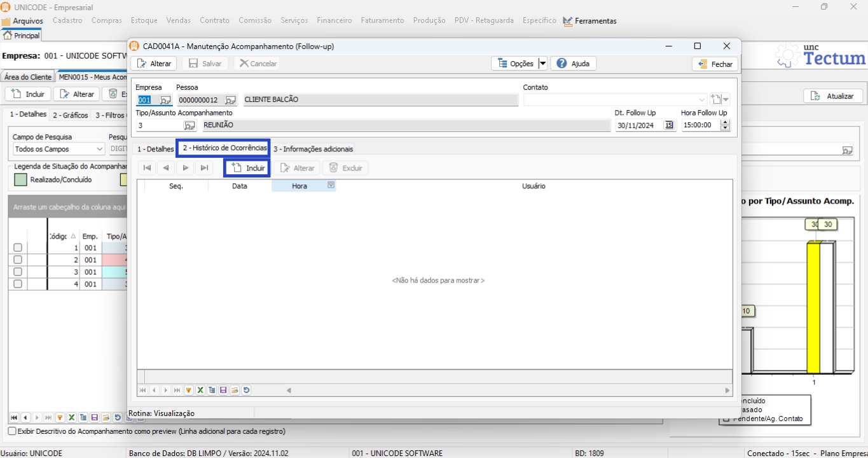Click the orange filter icon in dialog grid footer
The image size is (868, 458).
coord(189,391)
